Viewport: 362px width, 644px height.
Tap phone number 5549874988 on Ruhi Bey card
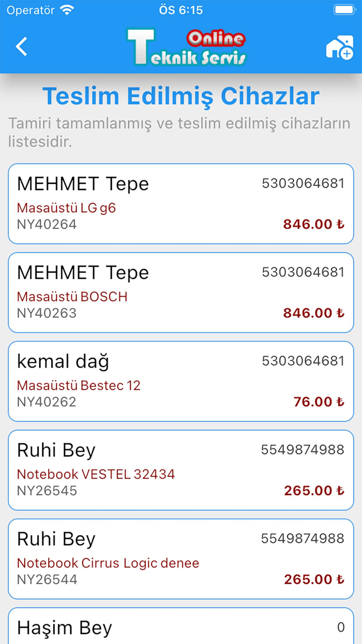[x=304, y=449]
